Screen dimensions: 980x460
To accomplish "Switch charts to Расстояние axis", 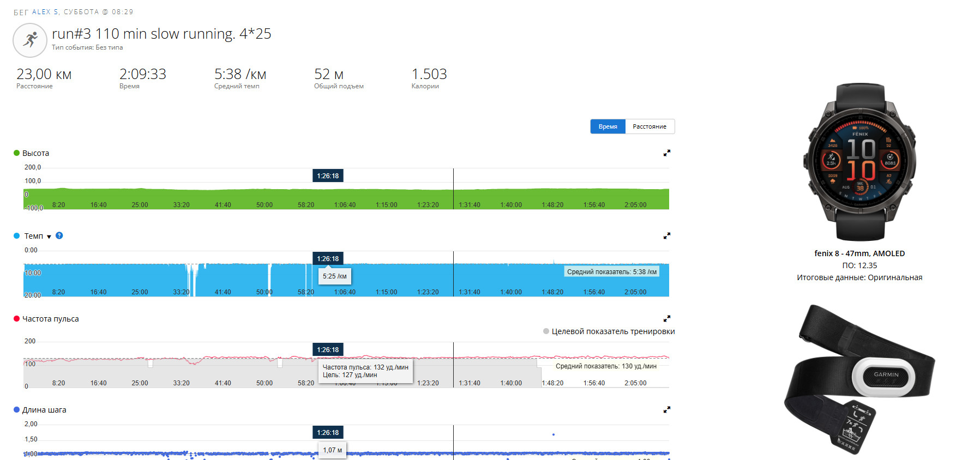I will (x=650, y=126).
